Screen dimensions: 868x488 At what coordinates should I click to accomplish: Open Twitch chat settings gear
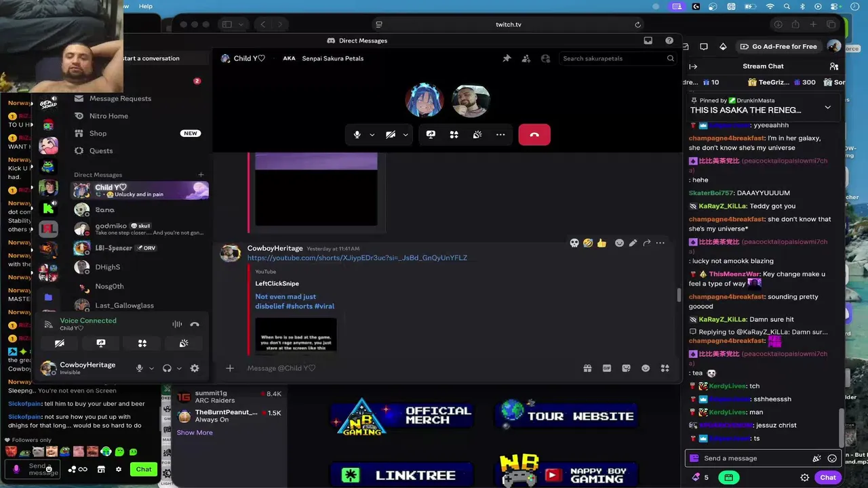coord(805,477)
